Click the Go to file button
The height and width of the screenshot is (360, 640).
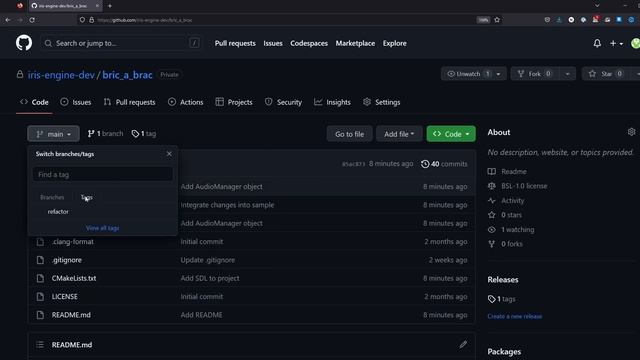pyautogui.click(x=349, y=134)
